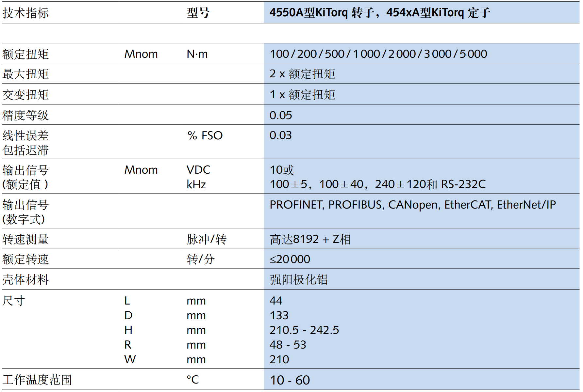Viewport: 583px width, 392px height.
Task: Click rated torque values 100/200/500 list
Action: click(x=378, y=54)
